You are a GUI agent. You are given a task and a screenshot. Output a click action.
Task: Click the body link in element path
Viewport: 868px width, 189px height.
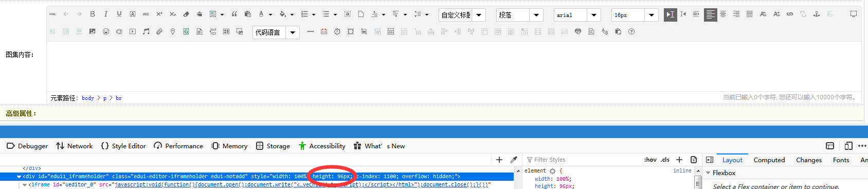tap(88, 98)
